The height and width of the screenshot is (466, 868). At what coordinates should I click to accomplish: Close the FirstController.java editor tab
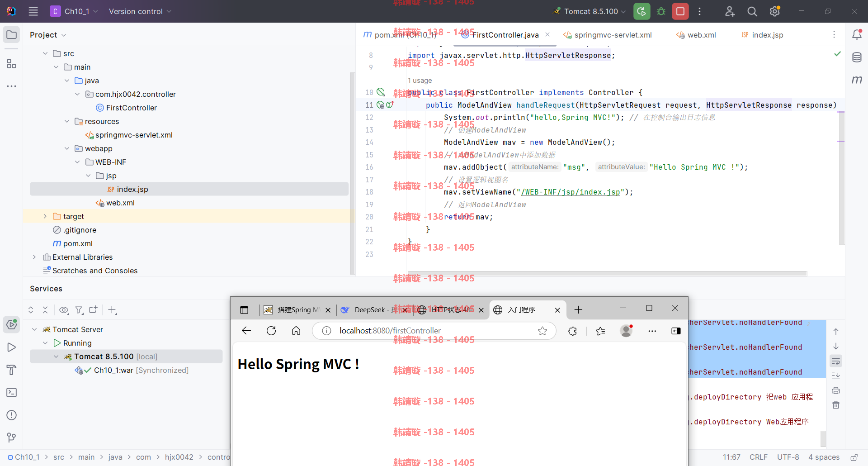pos(547,34)
